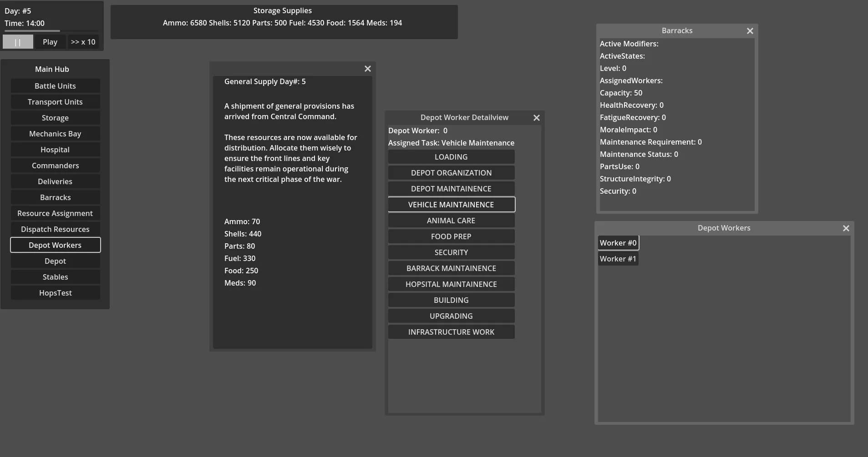Open Barracks from Main Hub
The height and width of the screenshot is (457, 868).
pyautogui.click(x=55, y=197)
